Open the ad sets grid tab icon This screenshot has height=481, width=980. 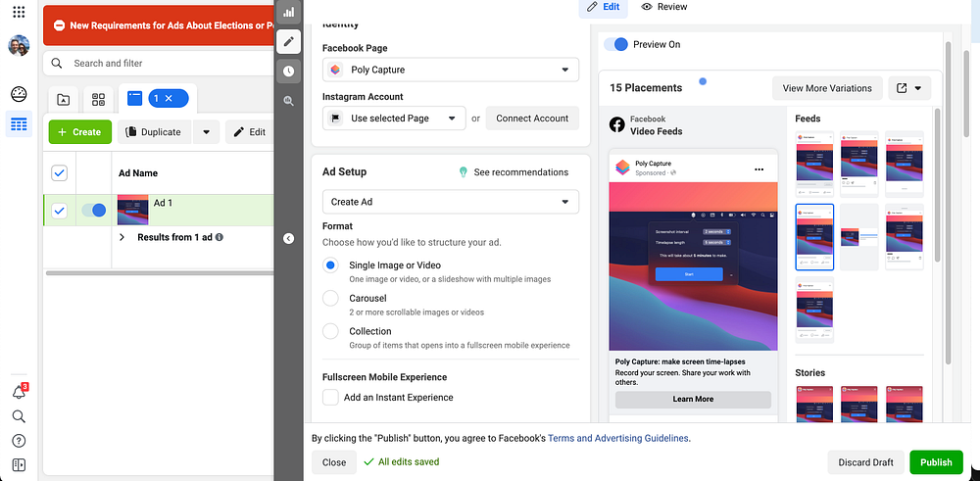(98, 99)
